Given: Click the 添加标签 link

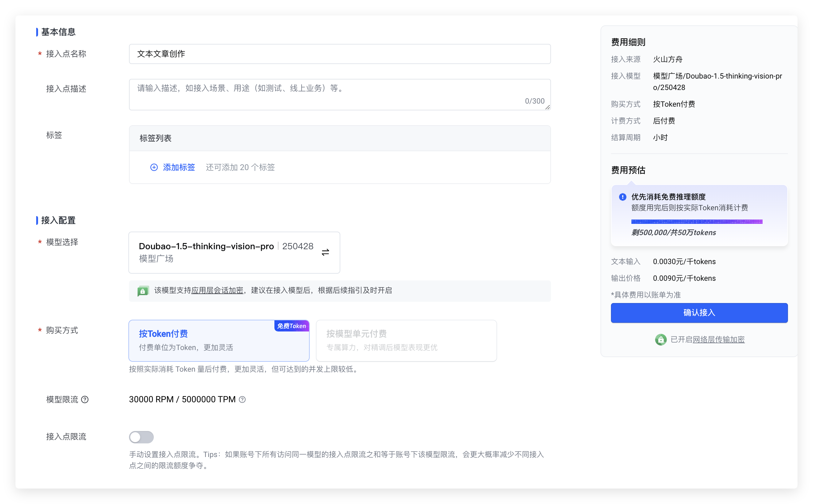Looking at the screenshot, I should pos(179,167).
